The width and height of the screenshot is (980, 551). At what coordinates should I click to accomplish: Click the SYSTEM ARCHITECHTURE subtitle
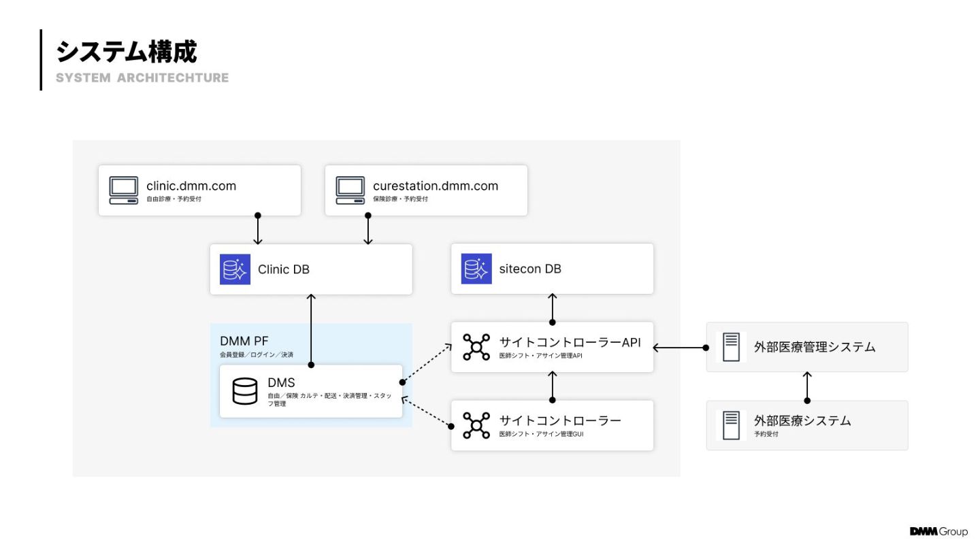[x=142, y=78]
